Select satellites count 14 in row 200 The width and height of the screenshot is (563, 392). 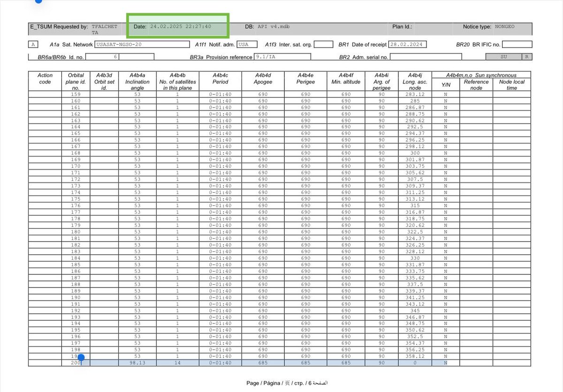(178, 363)
